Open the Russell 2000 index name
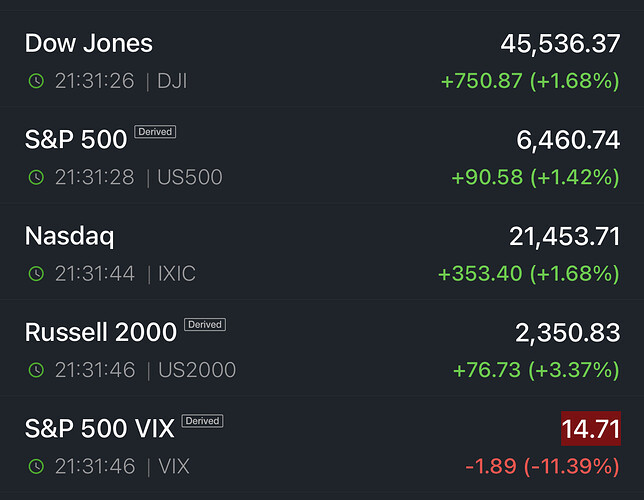 click(x=100, y=332)
